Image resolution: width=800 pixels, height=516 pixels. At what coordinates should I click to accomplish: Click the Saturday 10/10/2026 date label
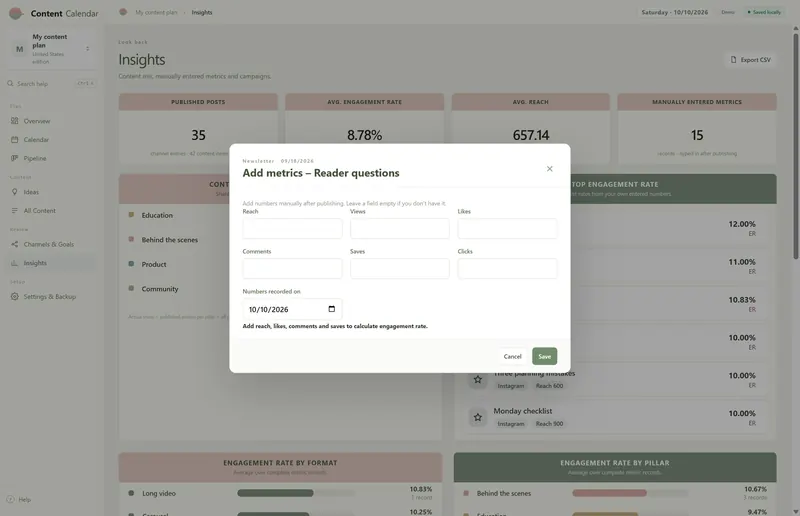pyautogui.click(x=674, y=12)
